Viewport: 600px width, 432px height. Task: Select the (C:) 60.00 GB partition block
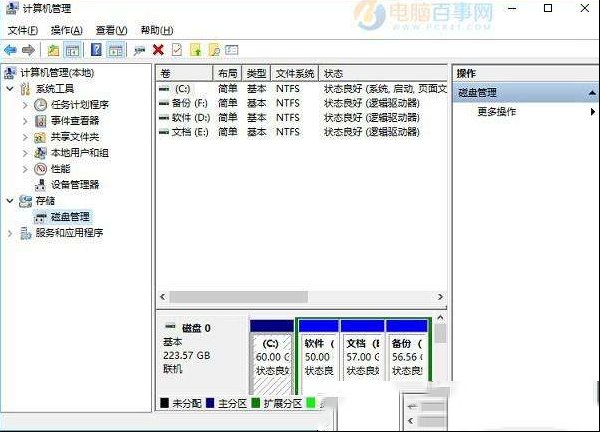click(271, 357)
